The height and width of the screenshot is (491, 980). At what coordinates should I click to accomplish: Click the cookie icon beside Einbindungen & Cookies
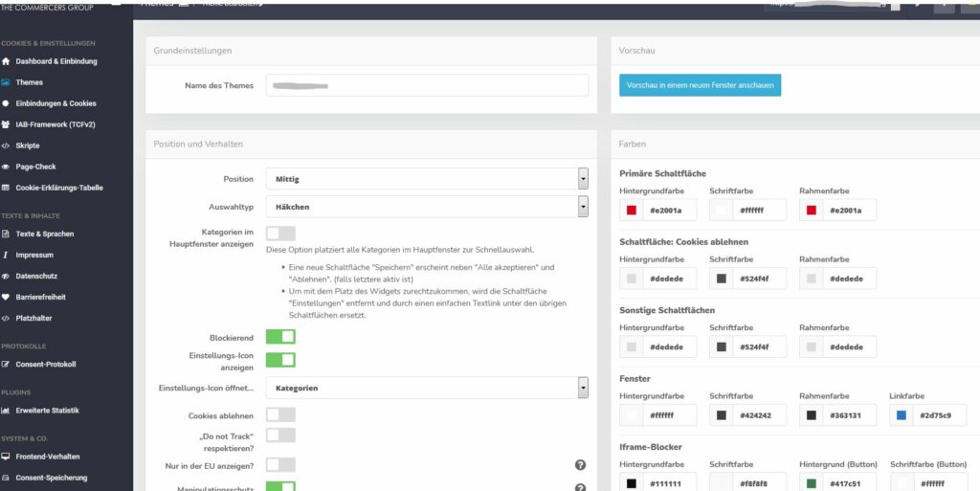click(x=6, y=103)
